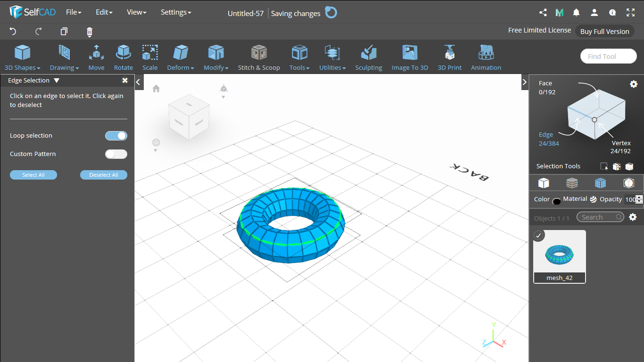This screenshot has height=362, width=644.
Task: Click Buy Full Version button
Action: [604, 31]
